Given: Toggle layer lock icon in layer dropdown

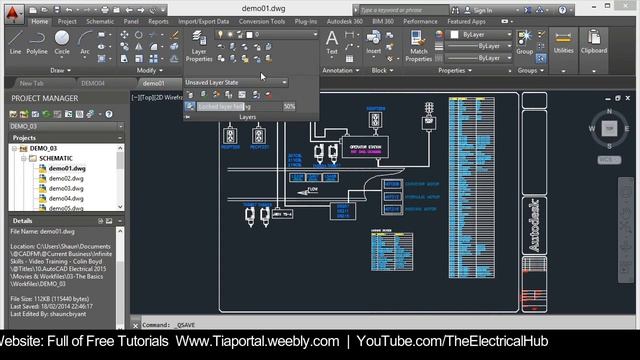Looking at the screenshot, I should 240,35.
